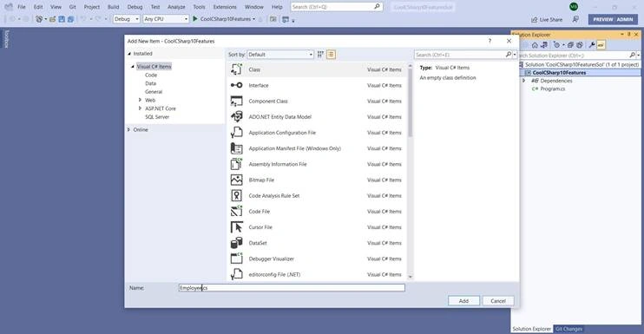Toggle auto-hide pin on Solution Explorer
The width and height of the screenshot is (644, 334).
click(628, 35)
